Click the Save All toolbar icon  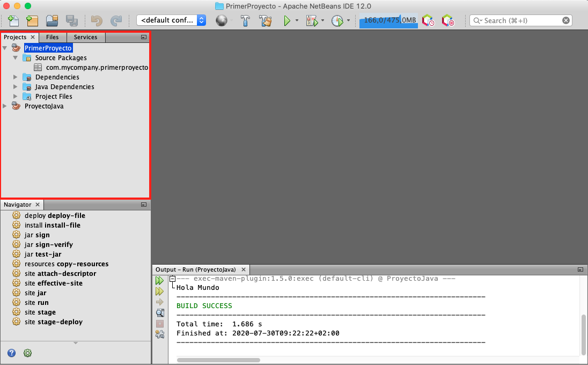coord(71,20)
